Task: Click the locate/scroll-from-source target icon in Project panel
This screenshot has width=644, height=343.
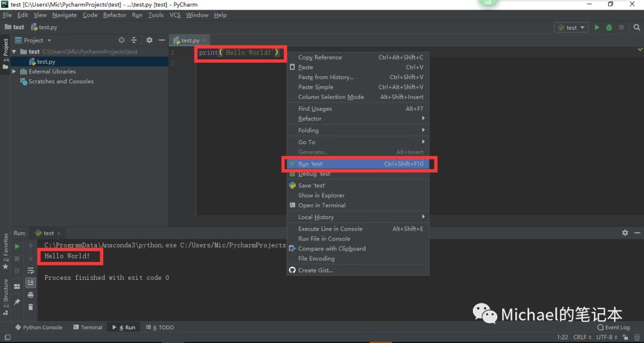Action: (122, 40)
